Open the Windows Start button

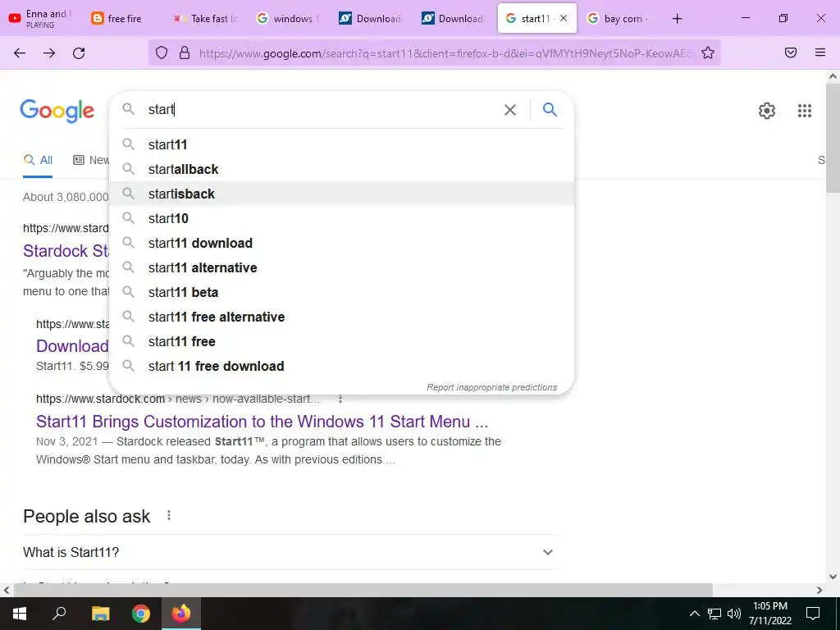[20, 614]
